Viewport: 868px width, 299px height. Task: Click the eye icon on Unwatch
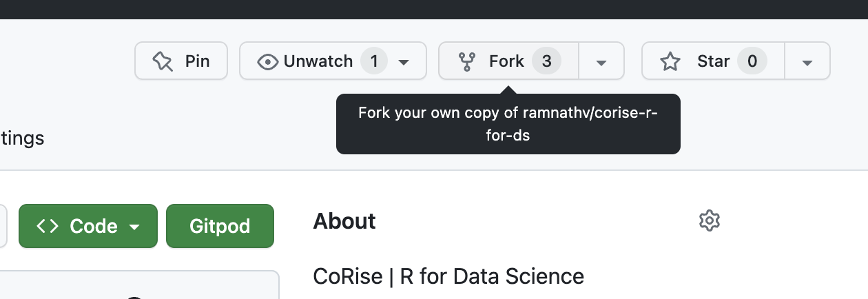267,62
